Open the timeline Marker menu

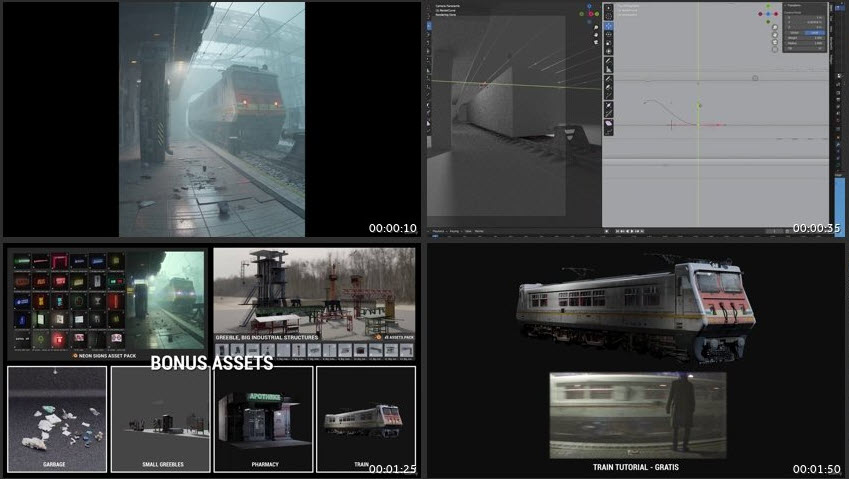tap(479, 231)
